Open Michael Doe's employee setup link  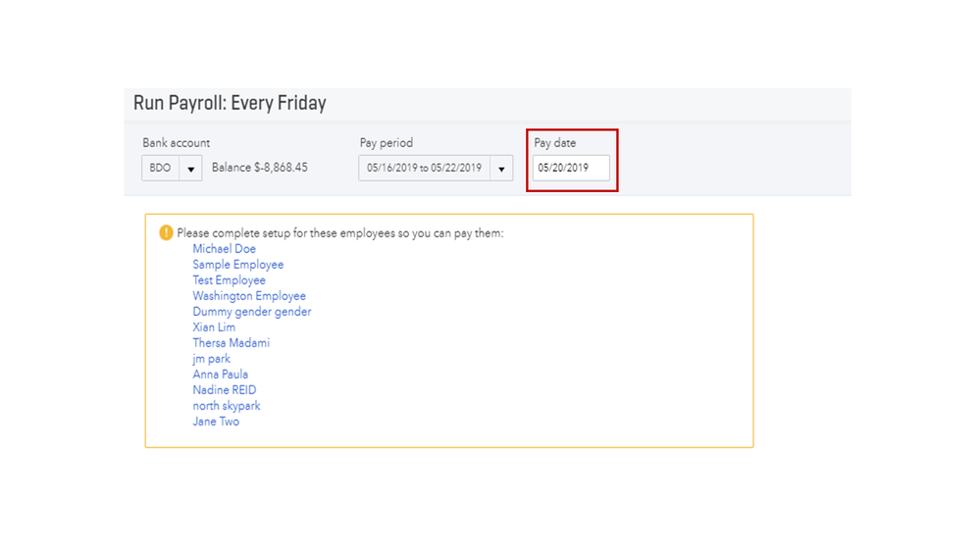click(x=224, y=249)
